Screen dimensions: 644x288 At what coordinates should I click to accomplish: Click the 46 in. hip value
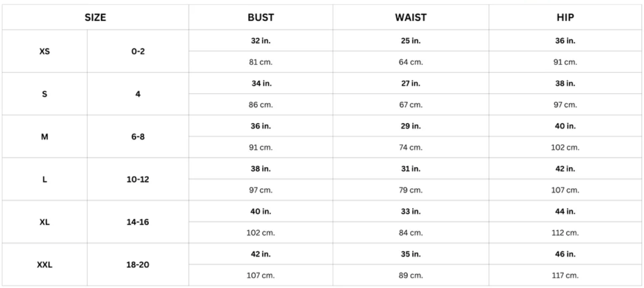point(565,254)
